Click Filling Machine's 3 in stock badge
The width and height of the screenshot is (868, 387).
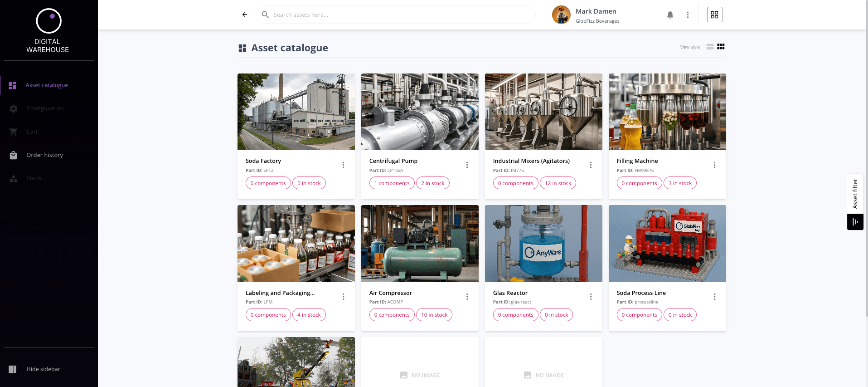click(680, 183)
